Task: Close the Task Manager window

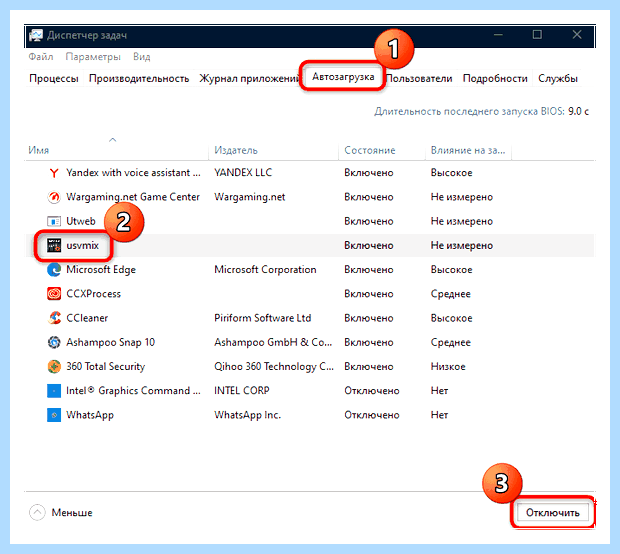Action: click(x=577, y=35)
